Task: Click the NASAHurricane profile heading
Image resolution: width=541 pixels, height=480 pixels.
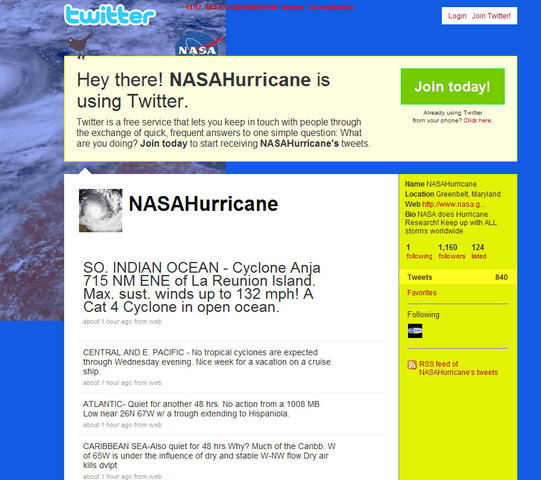Action: 203,204
